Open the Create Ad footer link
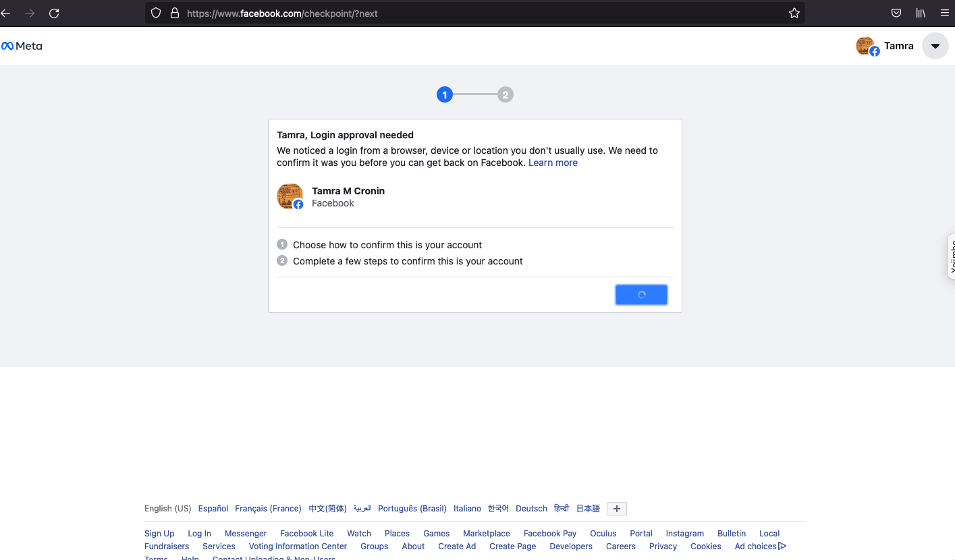 457,547
